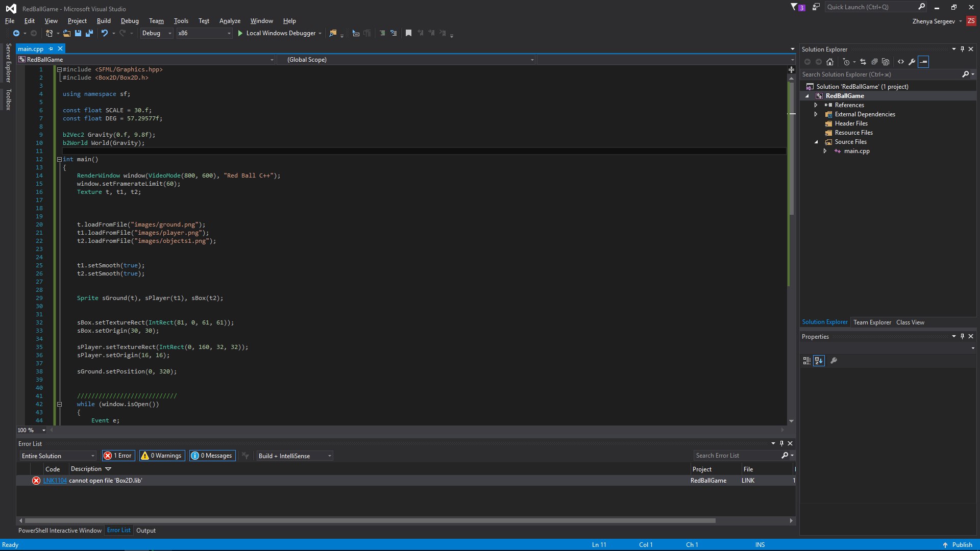The image size is (980, 551).
Task: Expand the References tree item
Action: (816, 104)
